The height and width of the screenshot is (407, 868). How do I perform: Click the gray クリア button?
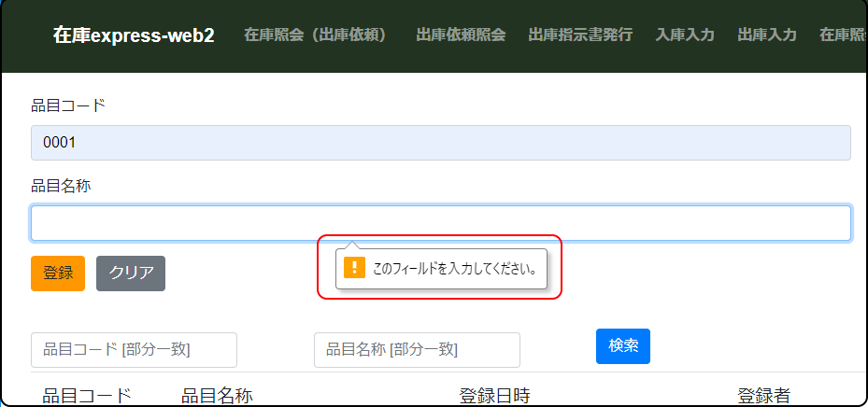click(131, 274)
